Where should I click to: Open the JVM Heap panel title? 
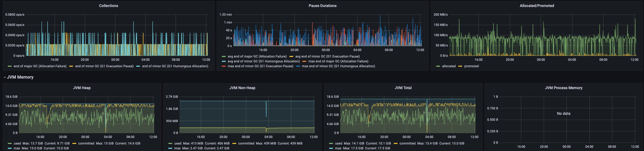tap(82, 88)
